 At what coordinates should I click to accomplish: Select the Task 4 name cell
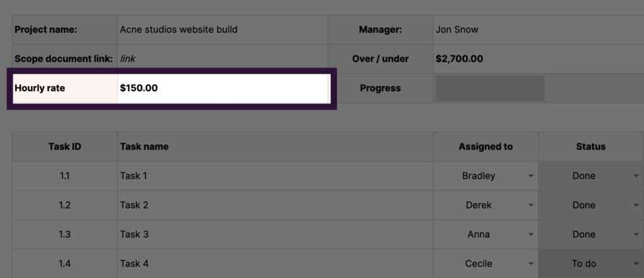click(274, 264)
